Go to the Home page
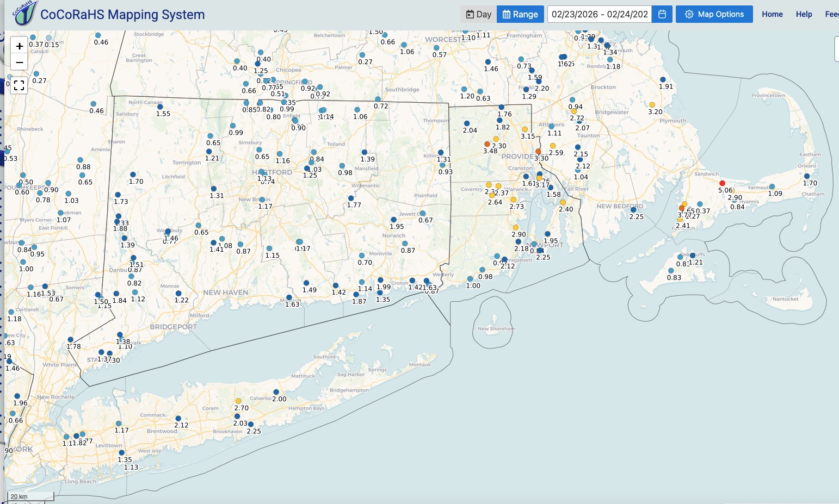This screenshot has height=504, width=839. (x=772, y=14)
